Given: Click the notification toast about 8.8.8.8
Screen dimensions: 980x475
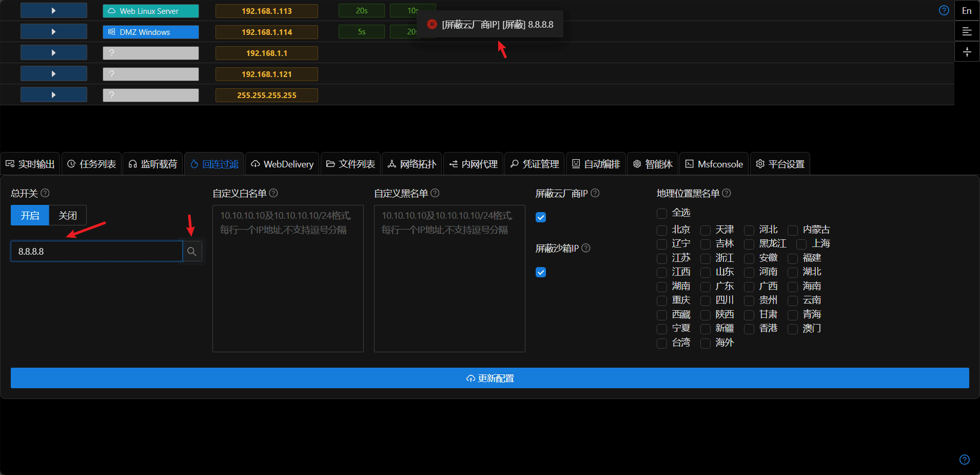Looking at the screenshot, I should click(x=490, y=24).
